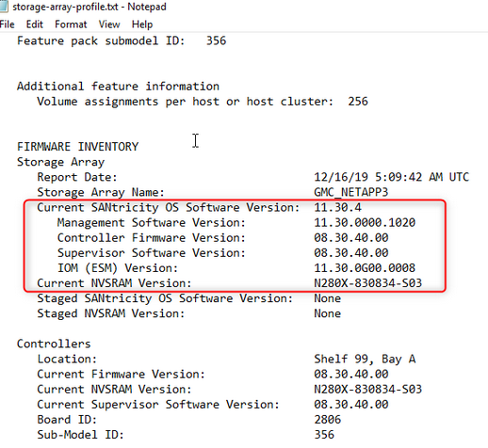Place cursor on Current NVSRAM Version N280X-830834-S03 in Storage Array
Viewport: 488px width, 448px height.
click(367, 283)
